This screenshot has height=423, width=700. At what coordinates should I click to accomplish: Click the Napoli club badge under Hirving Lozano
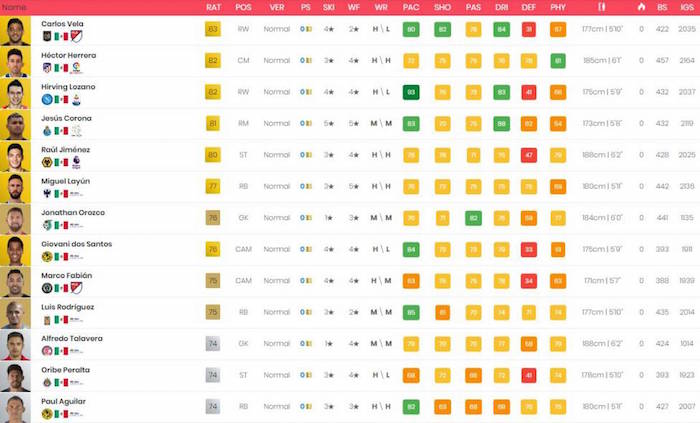(46, 99)
